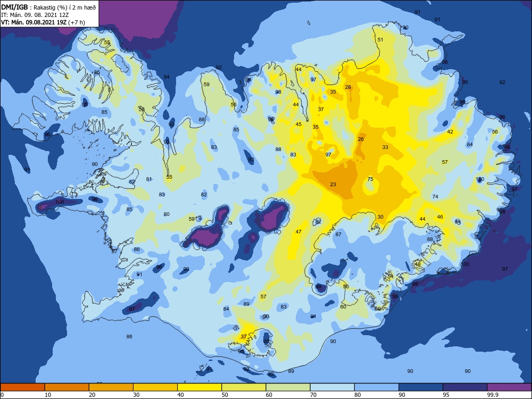Image resolution: width=532 pixels, height=399 pixels.
Task: Click the medium blue 90–95 legend swatch
Action: click(x=421, y=387)
